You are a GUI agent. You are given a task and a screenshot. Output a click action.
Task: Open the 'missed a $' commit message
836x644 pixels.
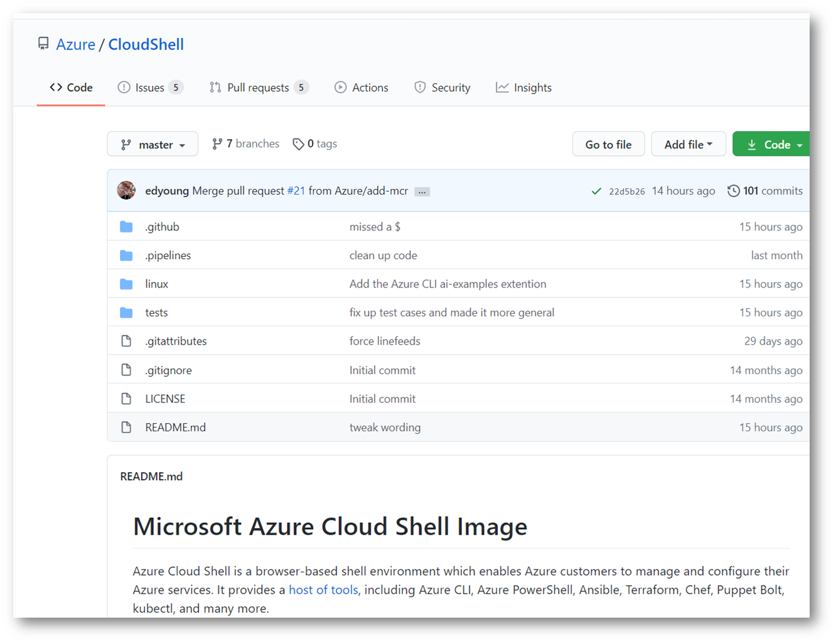pyautogui.click(x=375, y=227)
